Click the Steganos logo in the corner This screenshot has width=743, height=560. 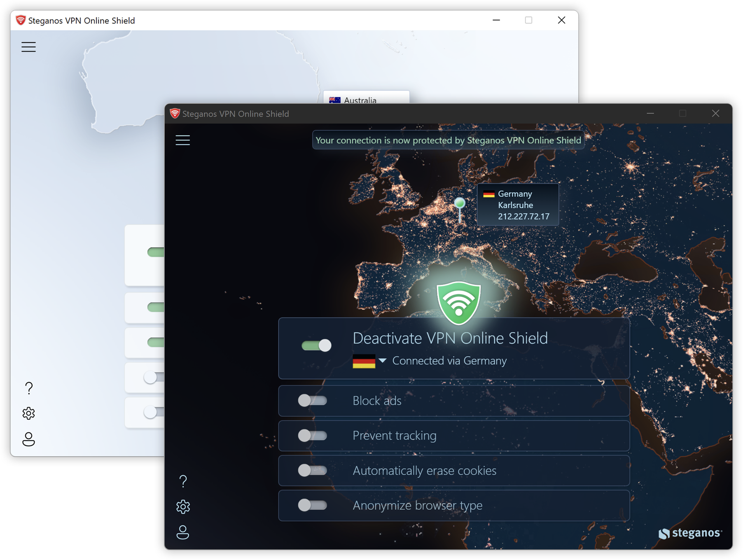pyautogui.click(x=690, y=533)
